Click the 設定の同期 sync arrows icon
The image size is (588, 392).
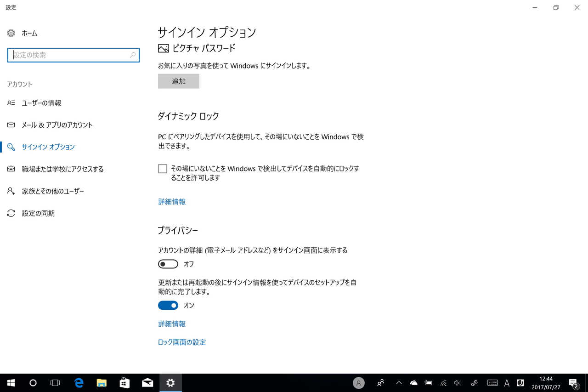point(11,213)
